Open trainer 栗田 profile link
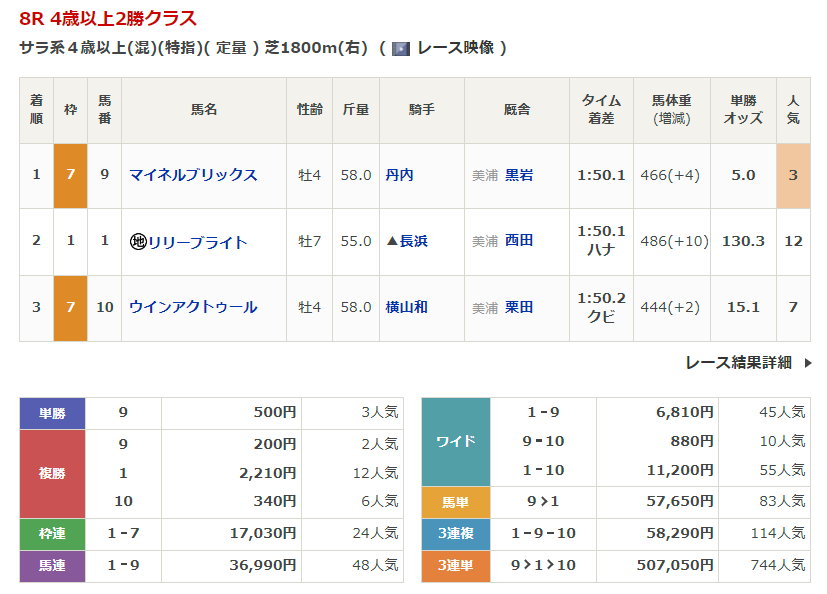This screenshot has height=594, width=827. 519,307
